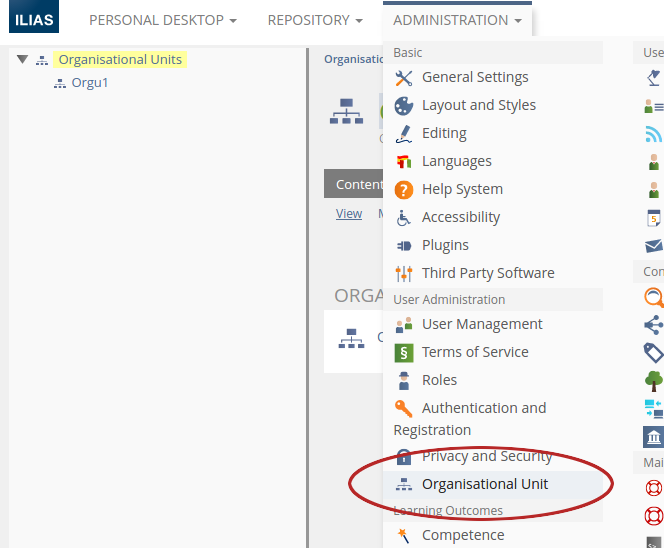
Task: Click the Terms of Service section icon
Action: pos(404,353)
